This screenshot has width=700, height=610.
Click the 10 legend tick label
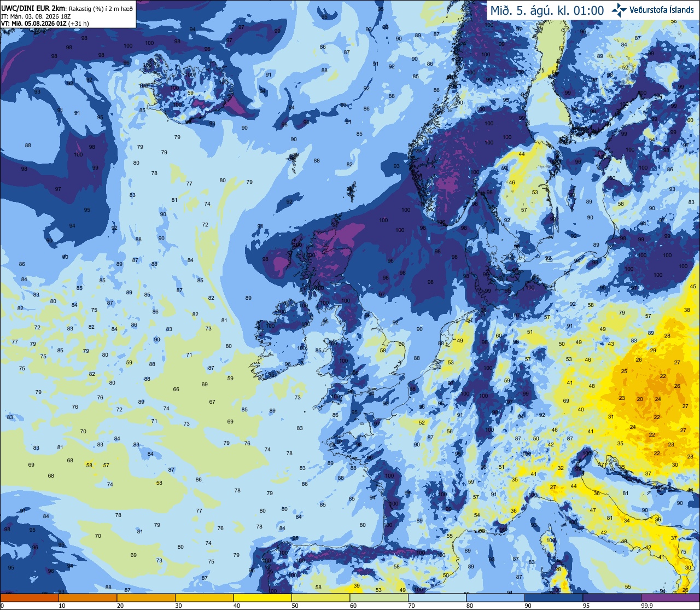click(62, 606)
